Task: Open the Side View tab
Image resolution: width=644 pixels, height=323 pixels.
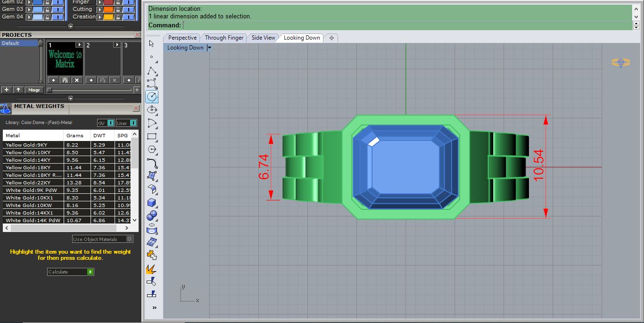Action: (263, 38)
